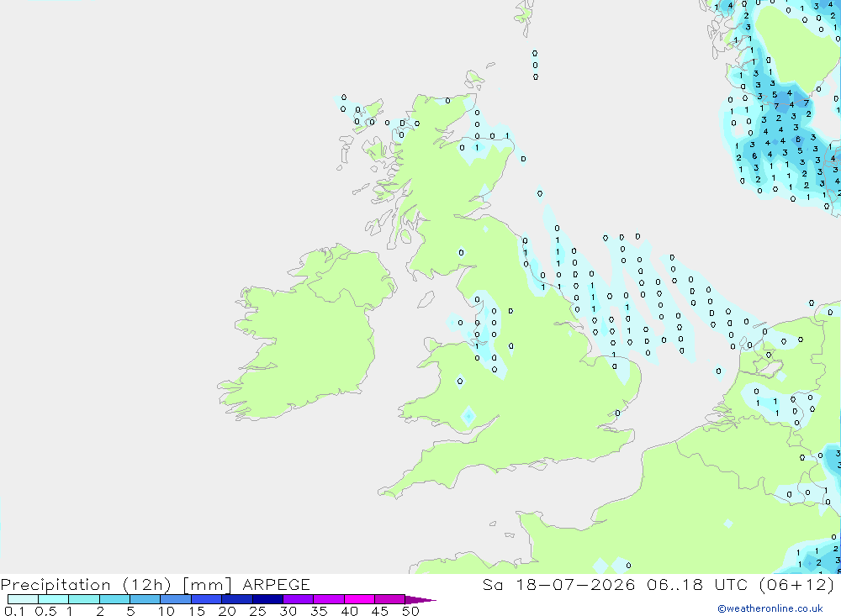Screen dimensions: 841x616
Task: Click the "45" legend value
Action: [380, 611]
